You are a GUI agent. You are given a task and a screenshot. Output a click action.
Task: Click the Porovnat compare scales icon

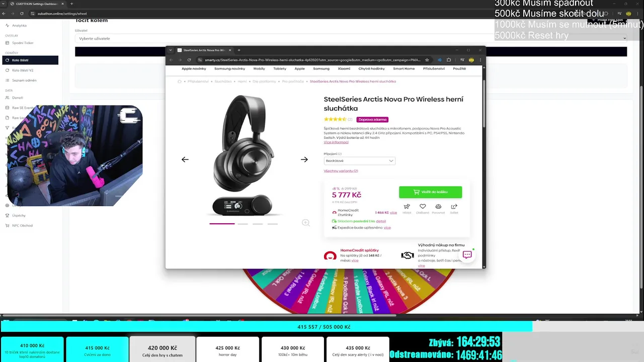(438, 207)
